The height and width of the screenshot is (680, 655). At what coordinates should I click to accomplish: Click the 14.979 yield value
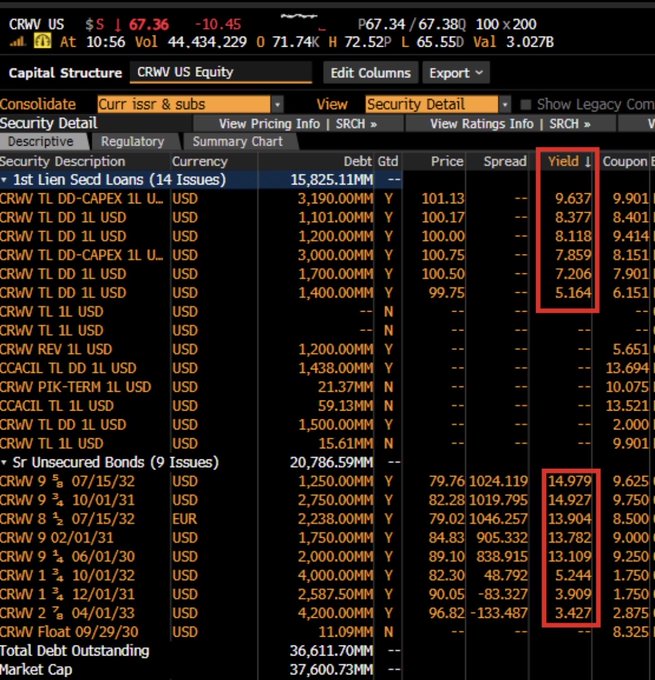click(x=570, y=481)
